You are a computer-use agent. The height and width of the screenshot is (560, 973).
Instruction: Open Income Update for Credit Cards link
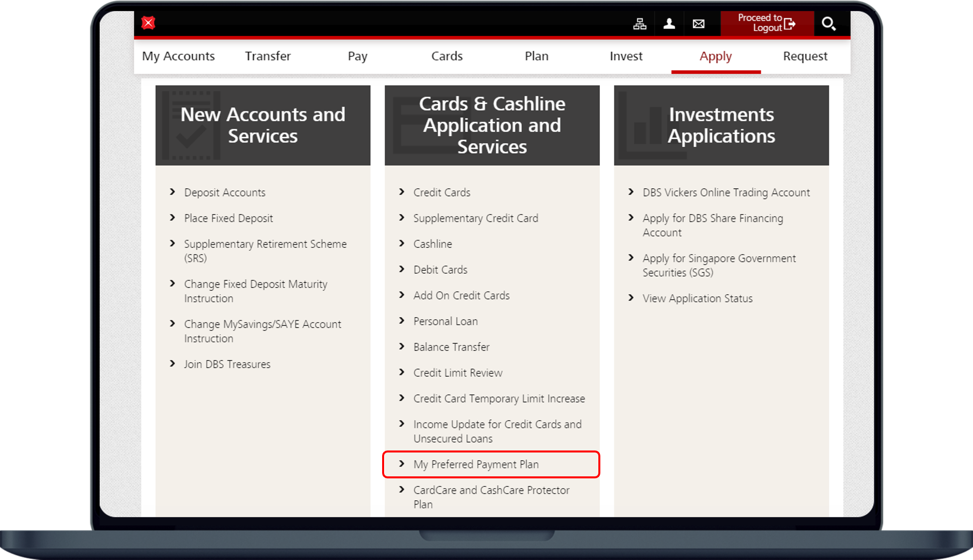(x=497, y=432)
